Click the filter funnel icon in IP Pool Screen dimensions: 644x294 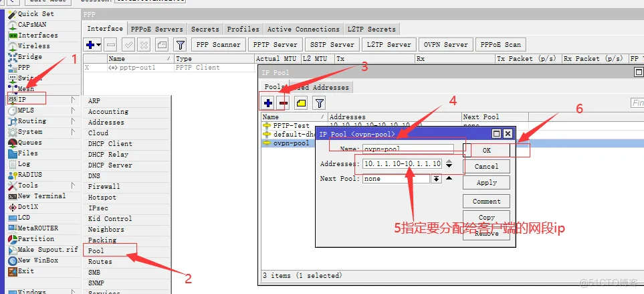point(320,103)
